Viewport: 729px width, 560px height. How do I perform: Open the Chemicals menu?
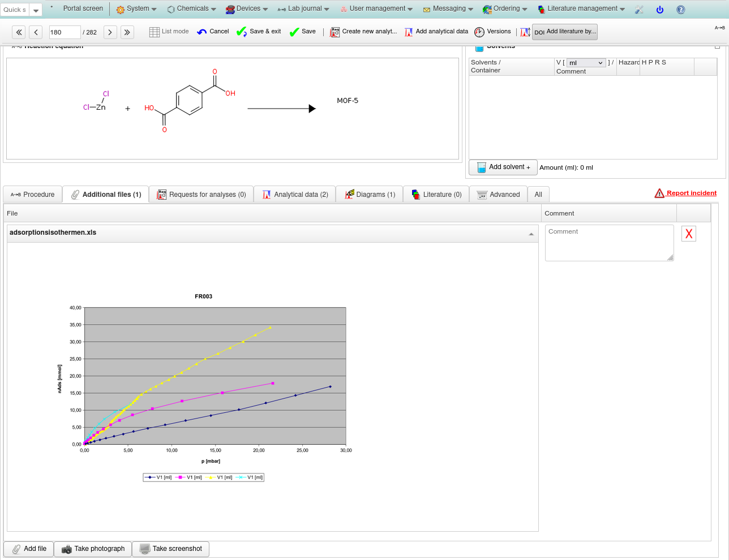(192, 9)
